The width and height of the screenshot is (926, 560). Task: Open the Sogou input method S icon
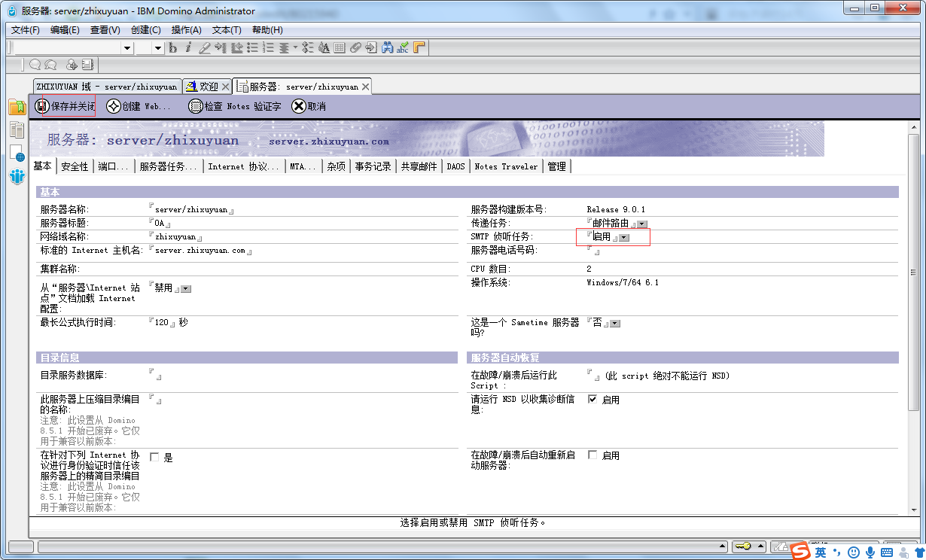pos(800,552)
